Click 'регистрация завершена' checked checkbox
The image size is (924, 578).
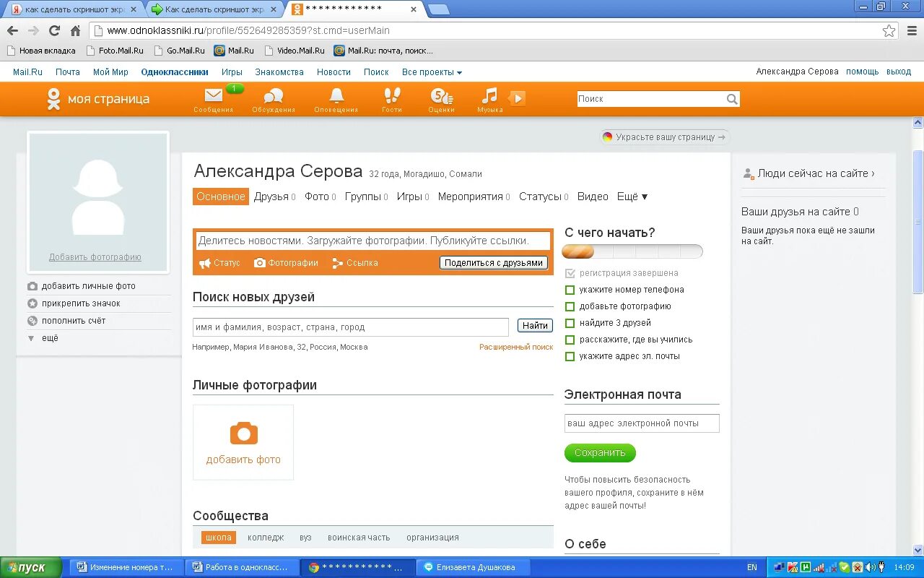(570, 273)
